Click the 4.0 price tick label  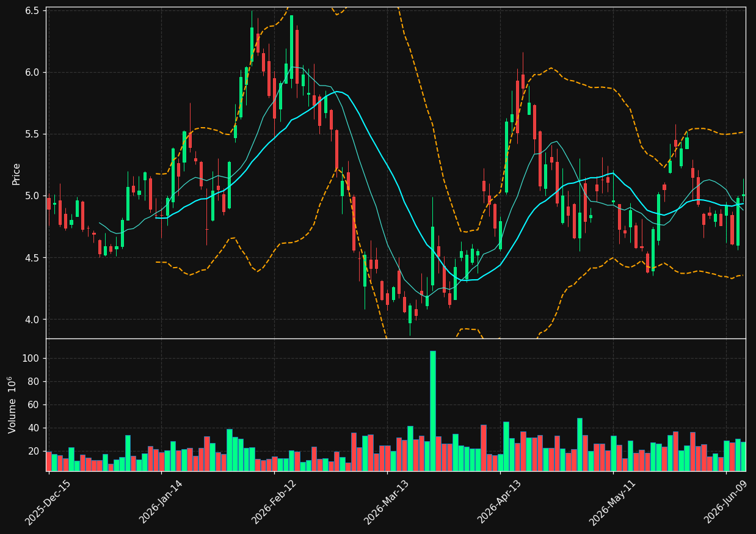click(32, 319)
